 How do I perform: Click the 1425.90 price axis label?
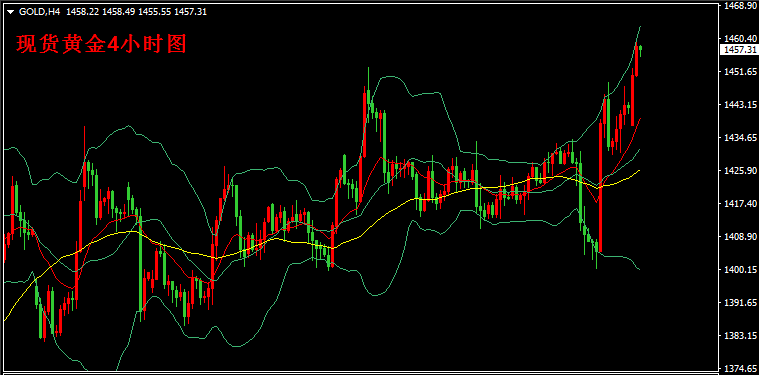[740, 171]
